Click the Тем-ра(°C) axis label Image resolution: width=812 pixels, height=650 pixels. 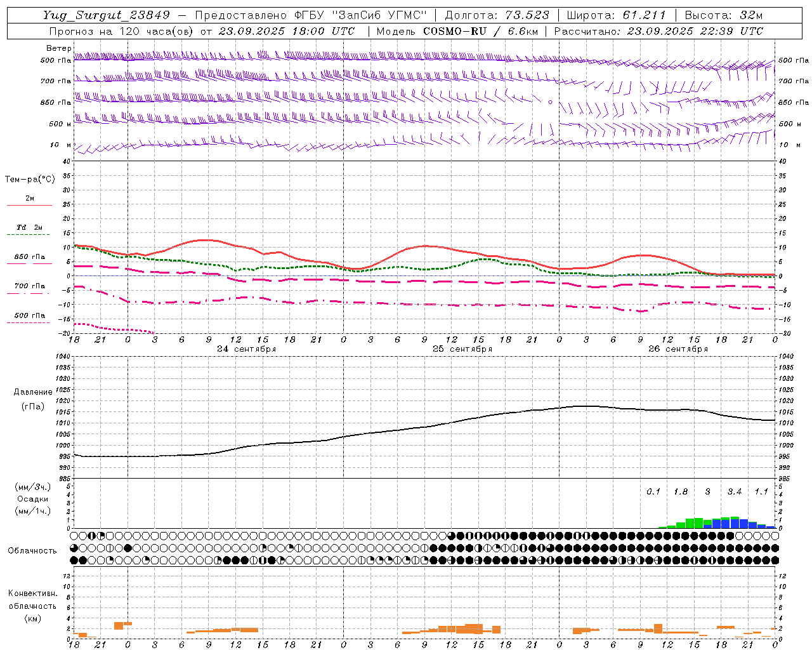(x=30, y=179)
